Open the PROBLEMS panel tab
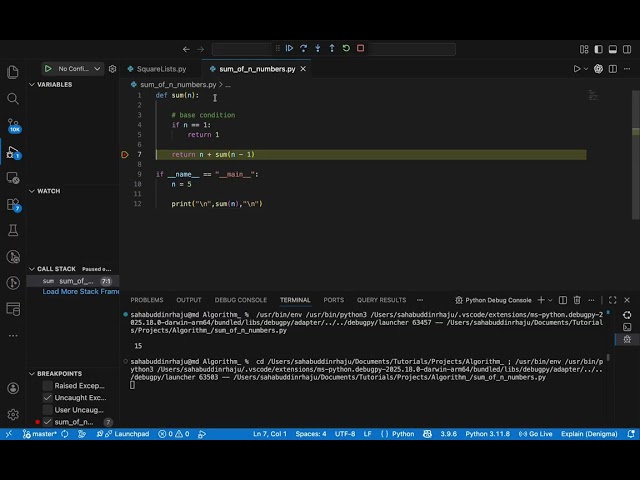 click(x=147, y=300)
